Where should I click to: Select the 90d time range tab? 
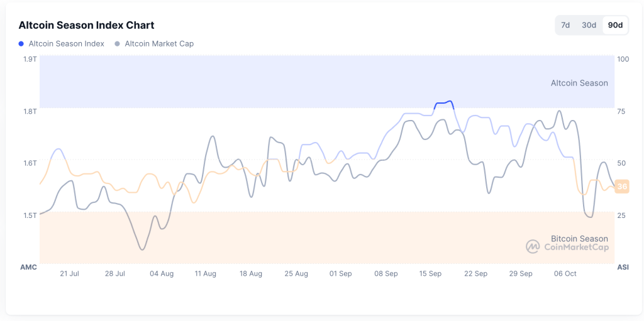pos(615,25)
